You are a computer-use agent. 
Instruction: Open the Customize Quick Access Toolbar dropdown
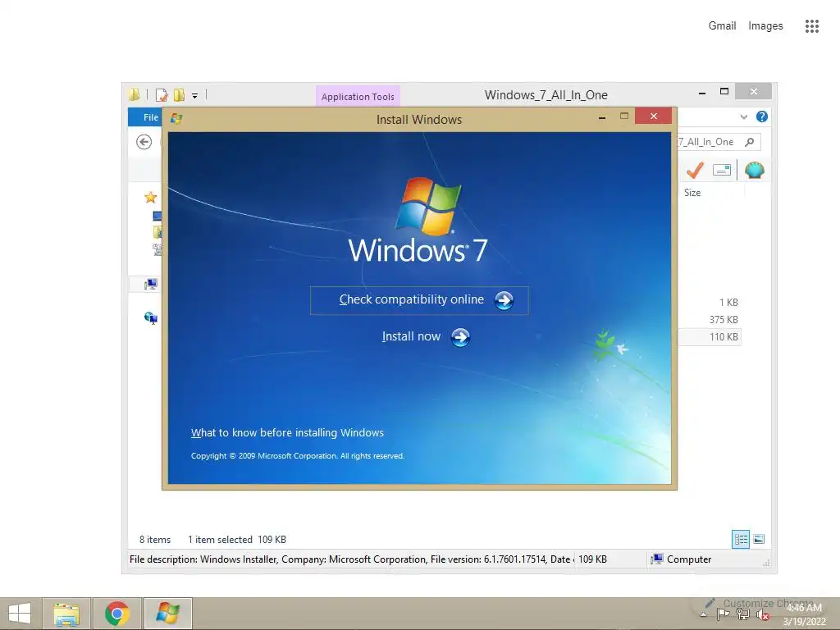195,96
